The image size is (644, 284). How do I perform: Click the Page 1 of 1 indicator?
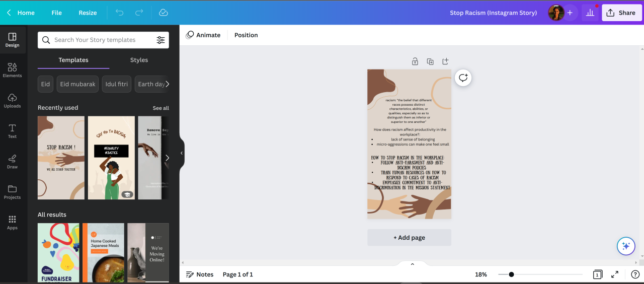pyautogui.click(x=238, y=274)
